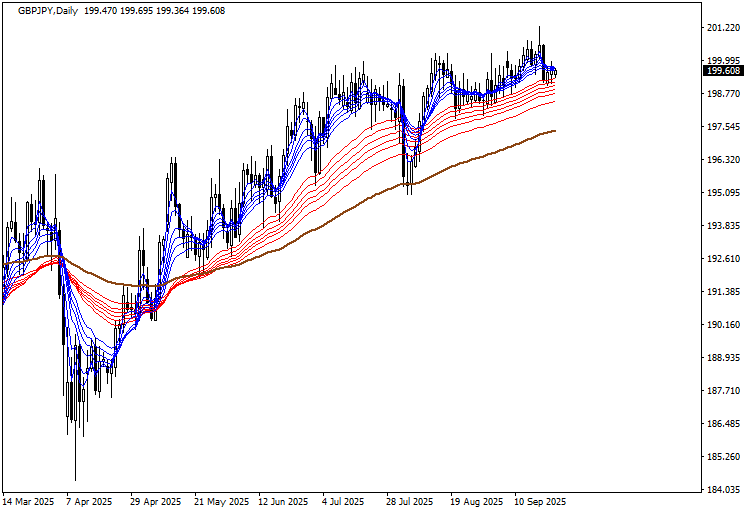The width and height of the screenshot is (747, 513).
Task: Click the 184.035 price axis label
Action: point(722,490)
